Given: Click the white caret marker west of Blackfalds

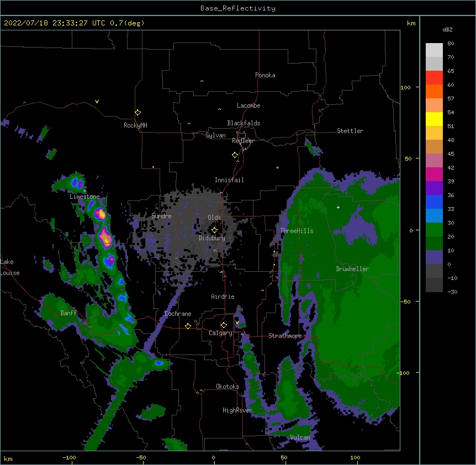Looking at the screenshot, I should click(x=189, y=124).
